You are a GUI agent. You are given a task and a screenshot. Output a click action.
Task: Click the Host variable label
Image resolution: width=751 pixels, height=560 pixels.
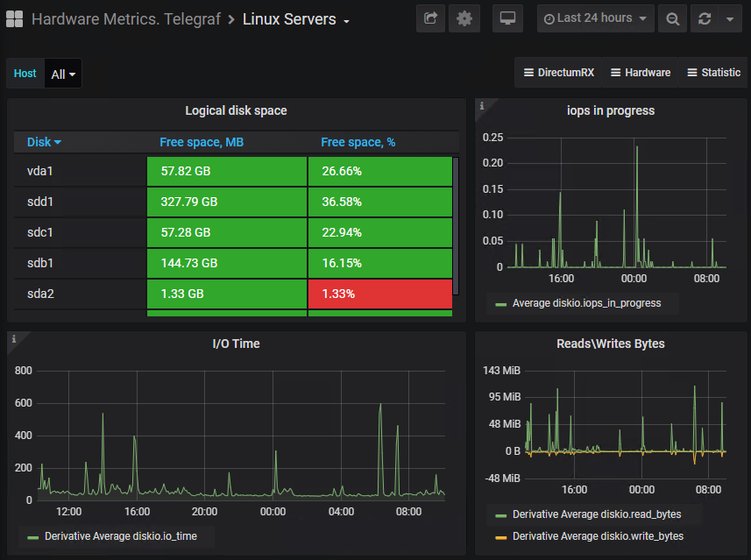[25, 74]
